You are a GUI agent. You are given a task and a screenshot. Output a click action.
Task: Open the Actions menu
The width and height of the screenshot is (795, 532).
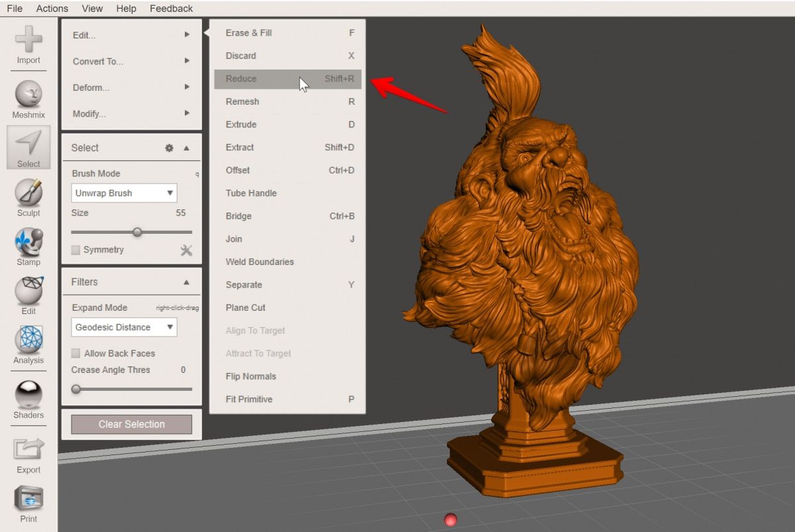pyautogui.click(x=52, y=8)
